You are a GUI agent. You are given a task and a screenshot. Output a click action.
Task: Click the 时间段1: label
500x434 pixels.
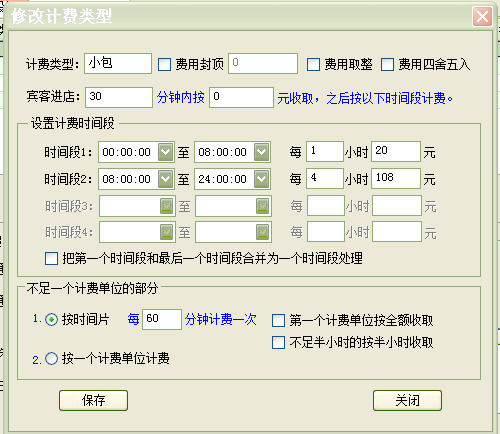tap(69, 152)
